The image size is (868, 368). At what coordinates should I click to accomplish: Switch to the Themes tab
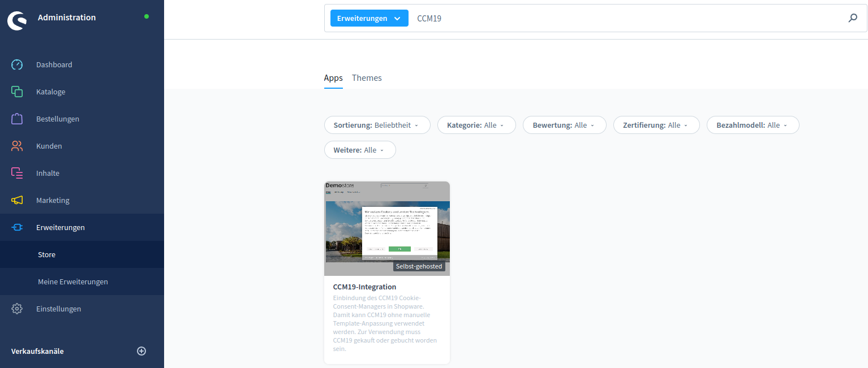coord(367,78)
